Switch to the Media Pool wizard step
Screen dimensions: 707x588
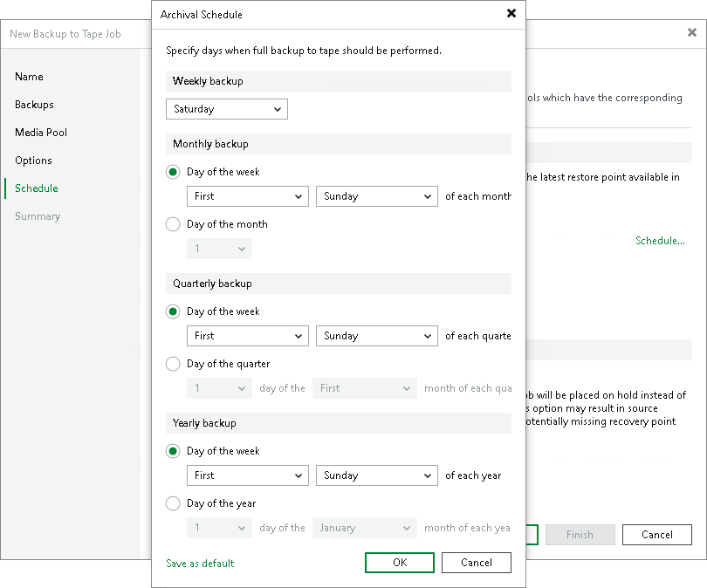click(39, 133)
